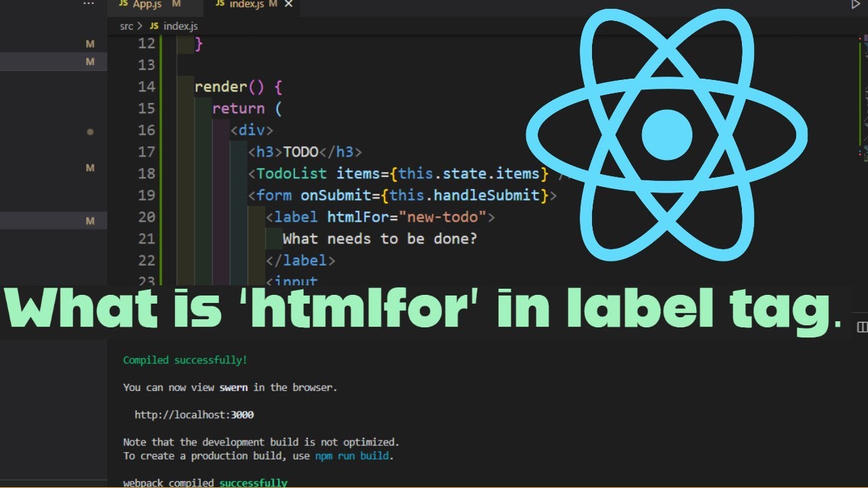
Task: Click the index.js breadcrumb item
Action: point(174,26)
